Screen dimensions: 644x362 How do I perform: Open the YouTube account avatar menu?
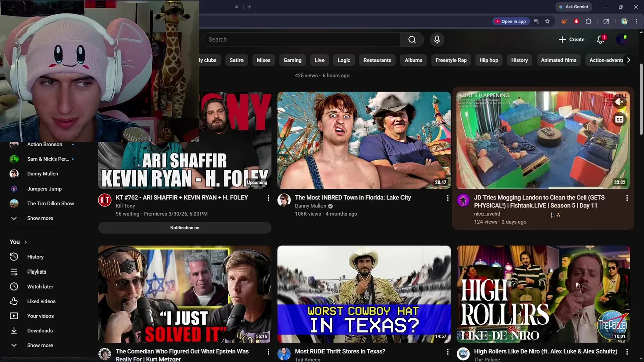tap(623, 39)
